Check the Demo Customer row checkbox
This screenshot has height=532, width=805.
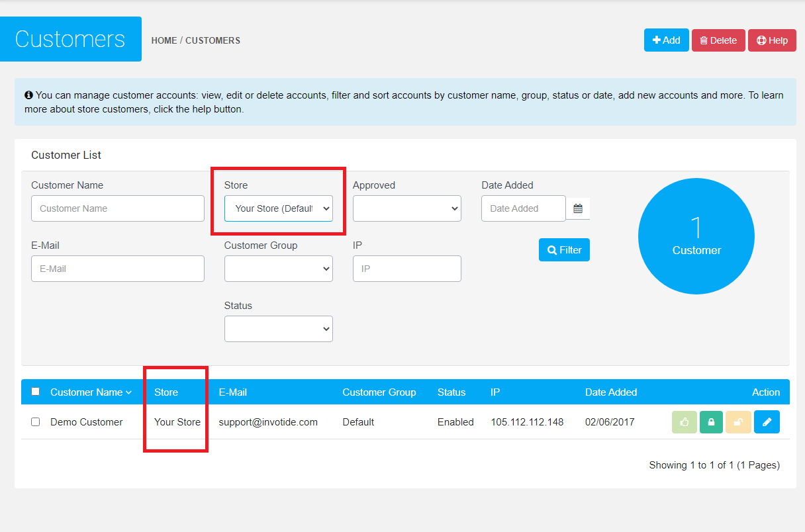tap(36, 422)
